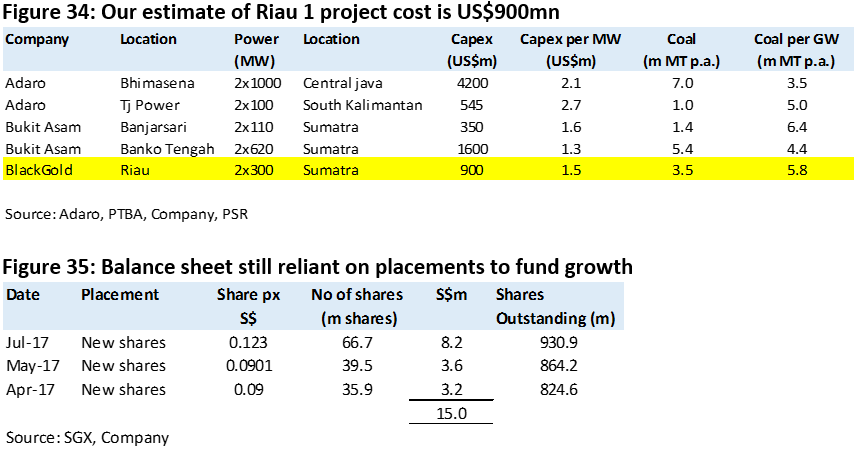Click the Figure 34 title about Riau 1 cost
Screen dimensions: 855x449
pyautogui.click(x=281, y=11)
